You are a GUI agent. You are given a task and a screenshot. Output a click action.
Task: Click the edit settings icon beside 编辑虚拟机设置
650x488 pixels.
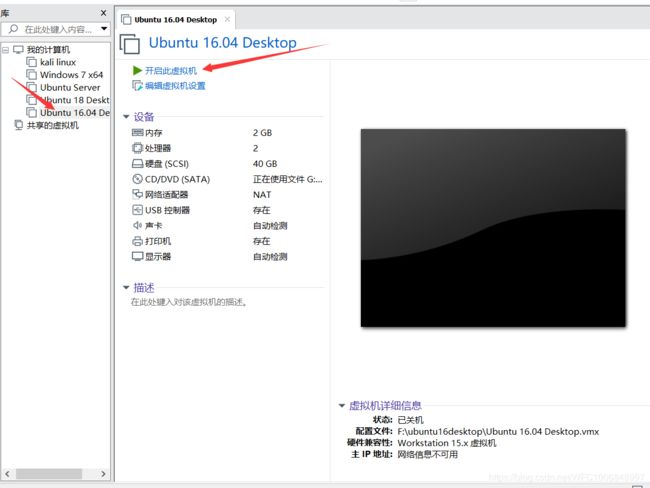pyautogui.click(x=137, y=86)
